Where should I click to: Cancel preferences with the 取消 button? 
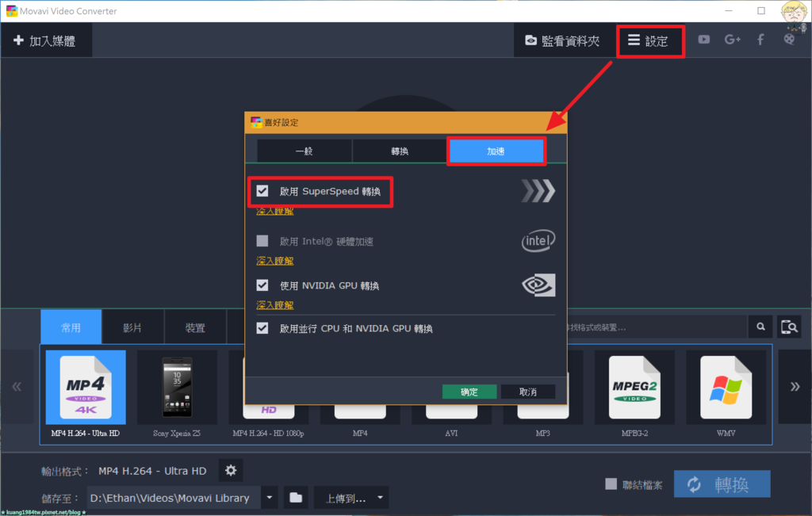click(527, 392)
